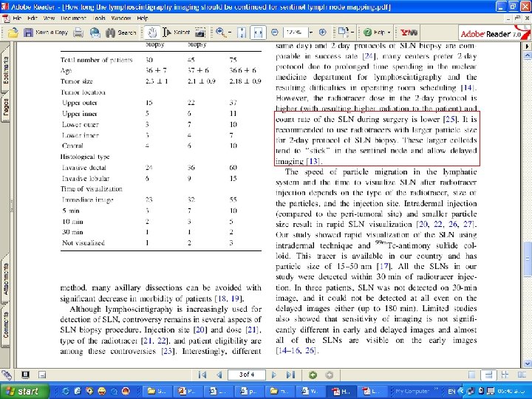Open Search with the binoculars icon

click(x=120, y=33)
